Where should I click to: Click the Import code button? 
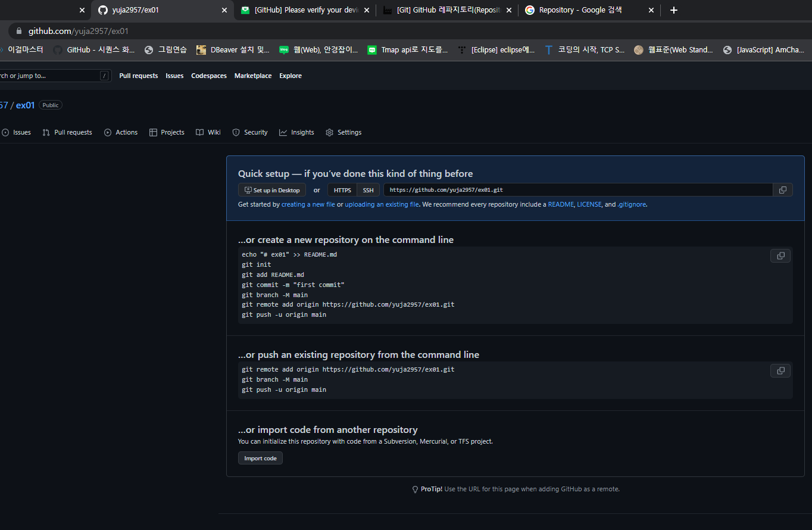click(260, 458)
